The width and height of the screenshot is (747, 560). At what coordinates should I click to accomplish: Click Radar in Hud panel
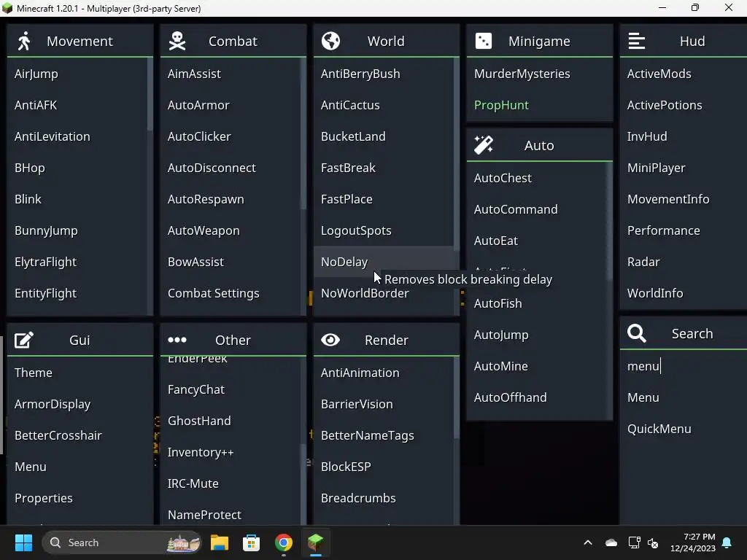coord(683,262)
